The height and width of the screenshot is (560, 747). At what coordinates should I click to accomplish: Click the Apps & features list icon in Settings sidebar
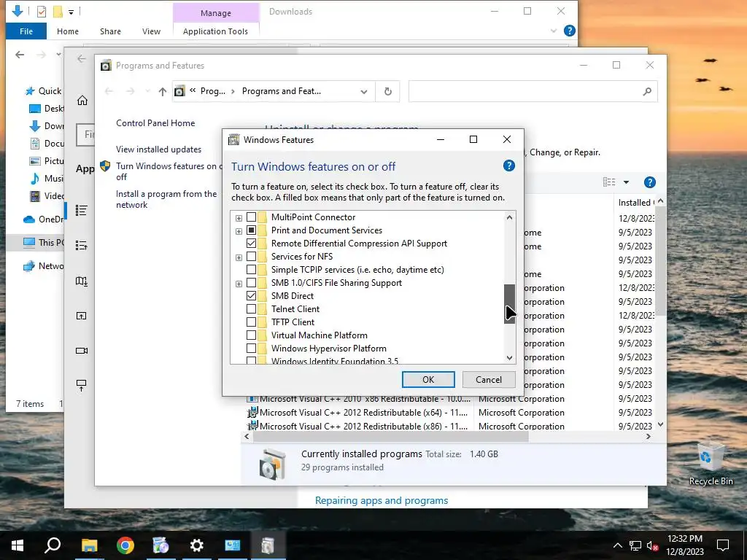(x=82, y=210)
